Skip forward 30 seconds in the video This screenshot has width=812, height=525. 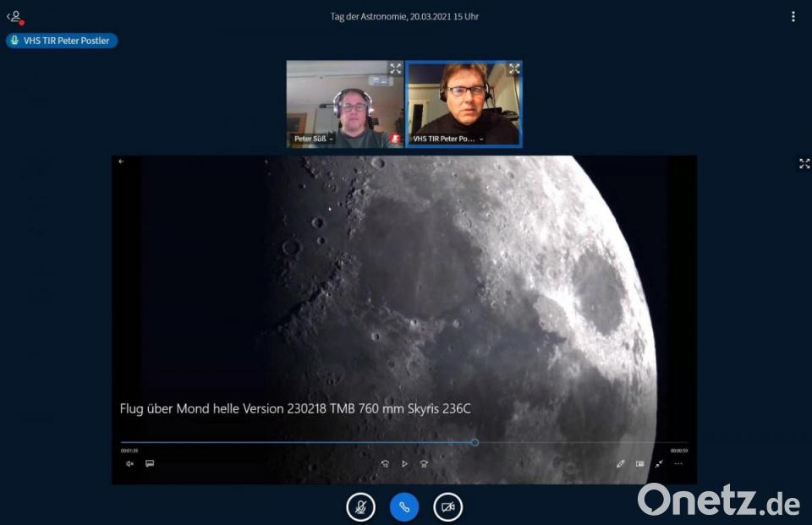click(x=424, y=464)
